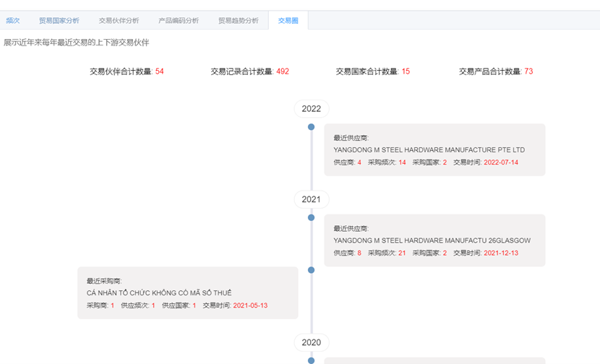Open CÁ NHÂN TỔ CHỨC KHÔNG CÓ MÃ SỐ THUẾ
The width and height of the screenshot is (600, 364).
pyautogui.click(x=159, y=293)
